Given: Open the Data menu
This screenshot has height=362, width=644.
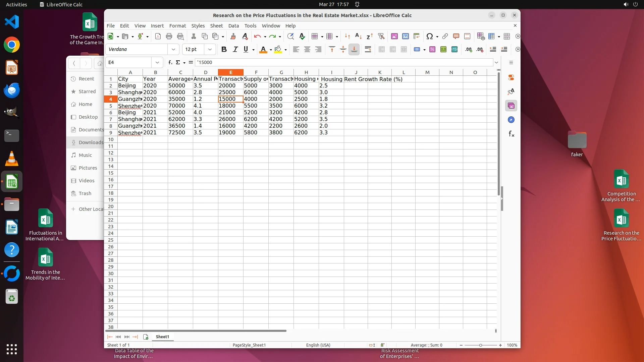Looking at the screenshot, I should point(233,26).
